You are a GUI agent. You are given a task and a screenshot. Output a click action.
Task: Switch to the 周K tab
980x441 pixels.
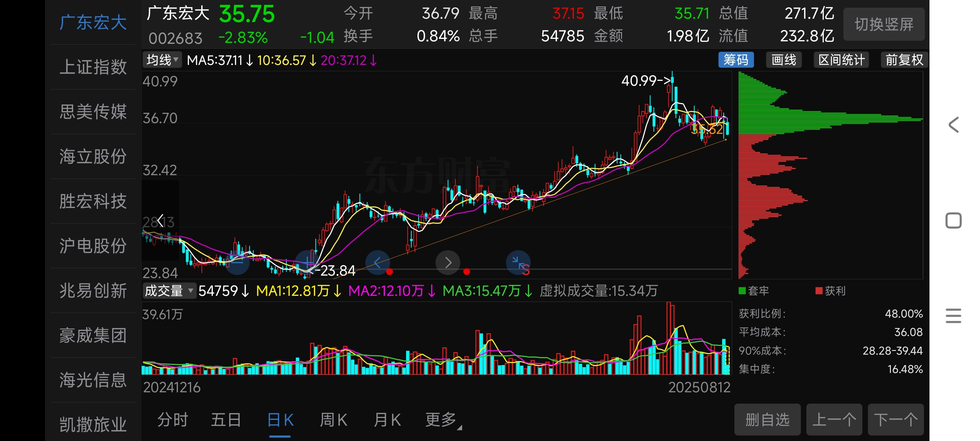[333, 420]
